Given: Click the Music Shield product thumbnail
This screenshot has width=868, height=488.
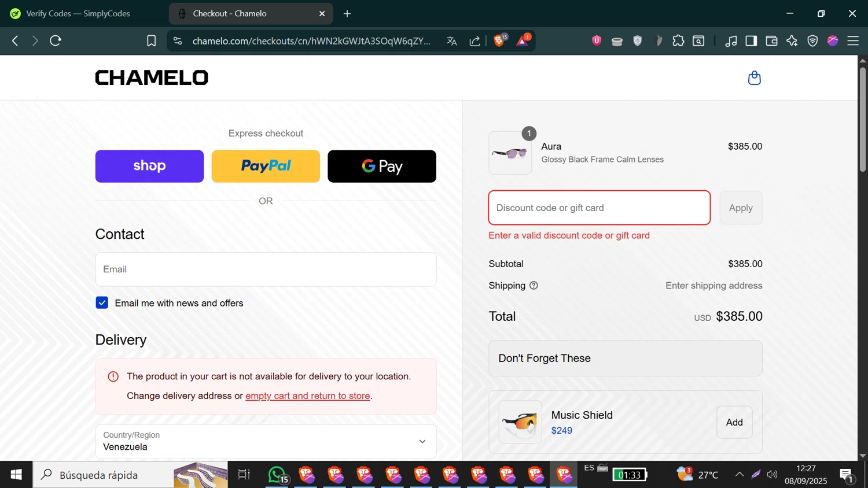Looking at the screenshot, I should [x=520, y=422].
